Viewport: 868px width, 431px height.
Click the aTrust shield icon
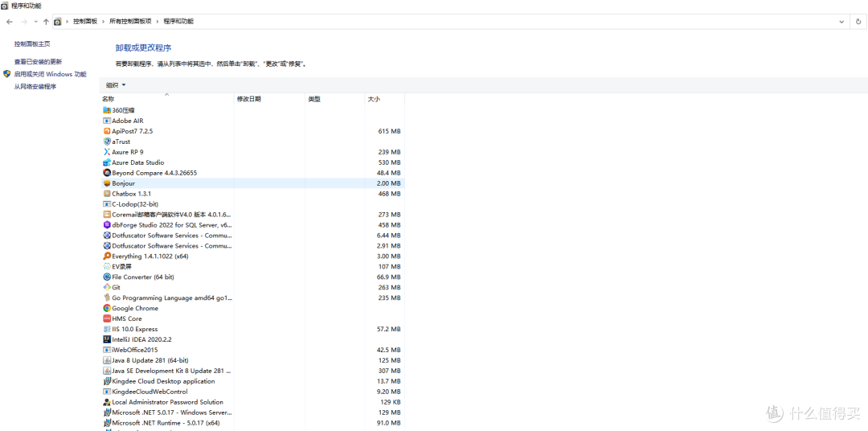point(107,142)
